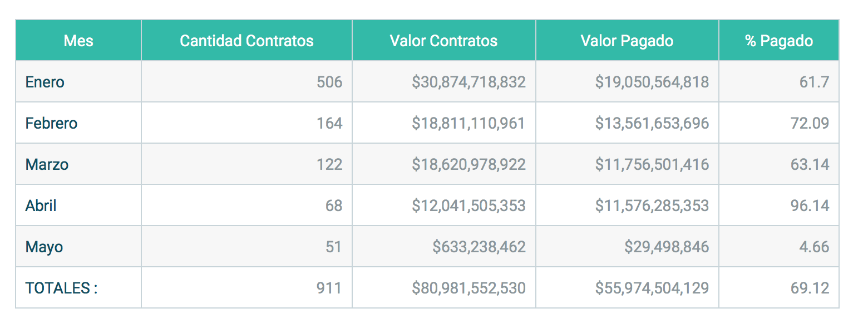
Task: Click the Cantidad Contratos column header
Action: coord(246,41)
